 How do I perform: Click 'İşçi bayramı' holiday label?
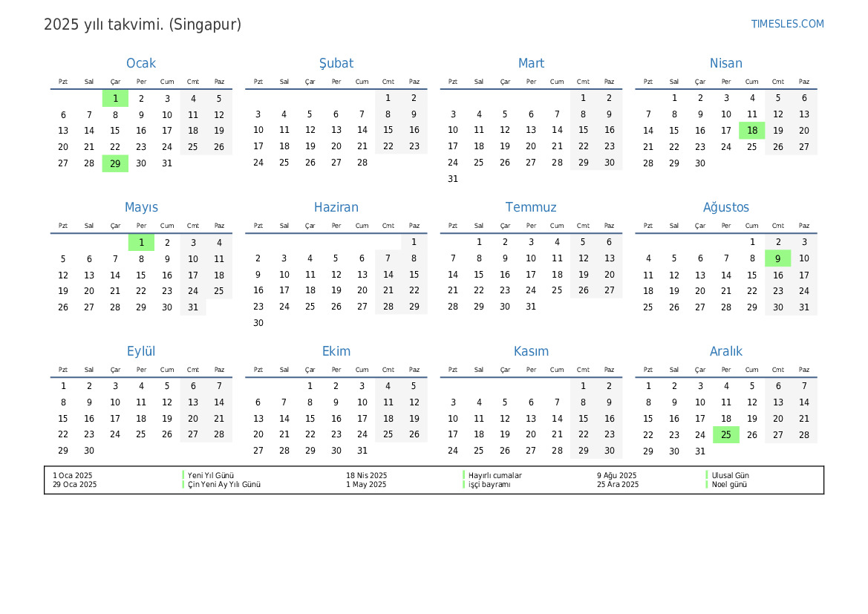(489, 485)
